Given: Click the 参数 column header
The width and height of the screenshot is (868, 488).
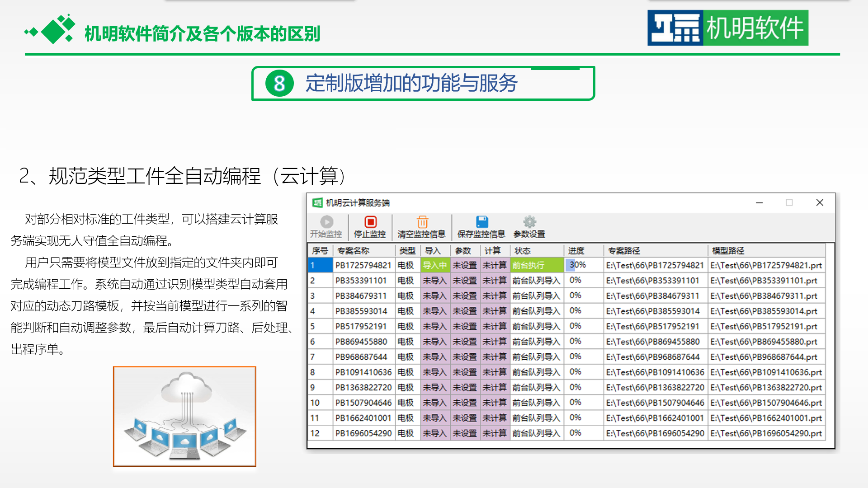Looking at the screenshot, I should 465,251.
